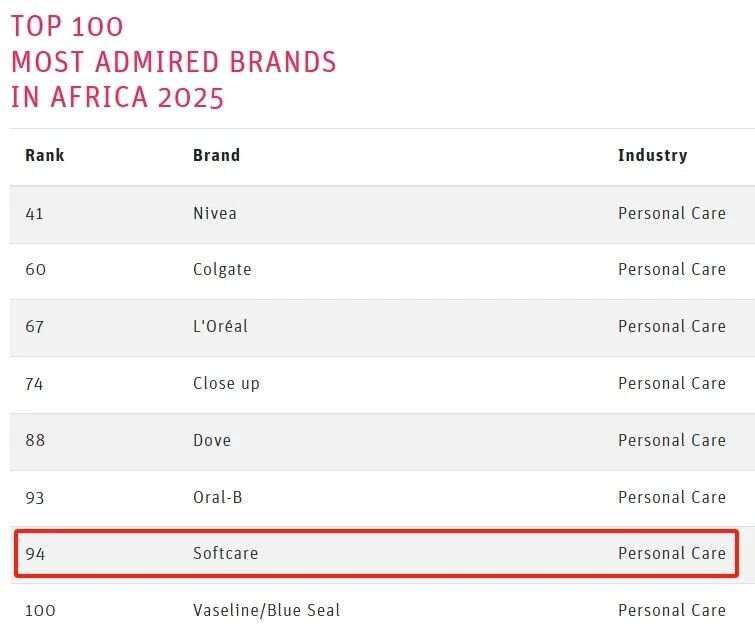Click the Top 100 Most Admired Brands title
This screenshot has height=640, width=755.
point(174,62)
